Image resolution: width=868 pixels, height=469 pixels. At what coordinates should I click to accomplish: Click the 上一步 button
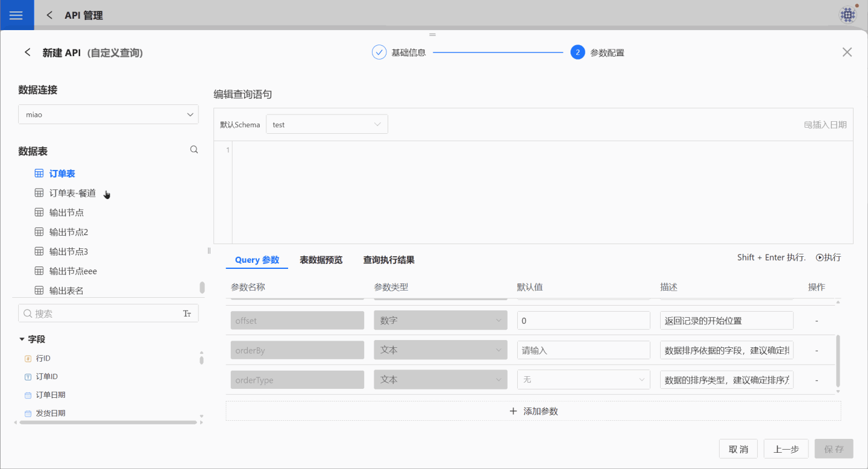(x=786, y=449)
